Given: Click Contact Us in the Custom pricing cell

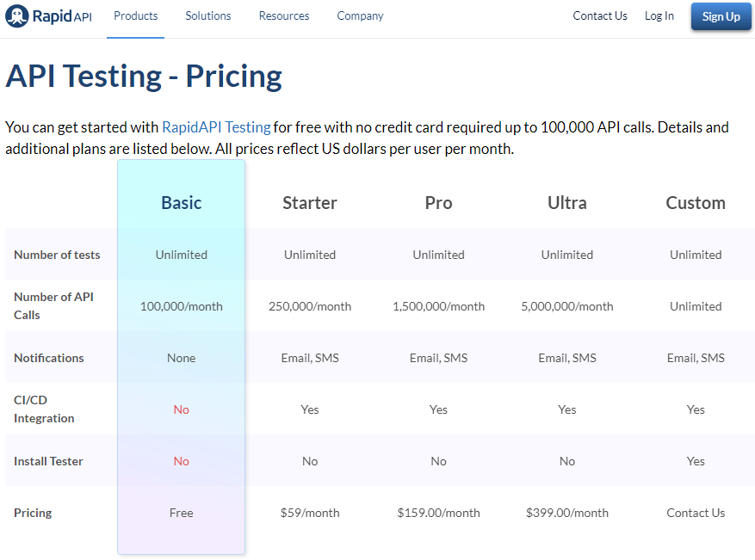Looking at the screenshot, I should coord(696,513).
